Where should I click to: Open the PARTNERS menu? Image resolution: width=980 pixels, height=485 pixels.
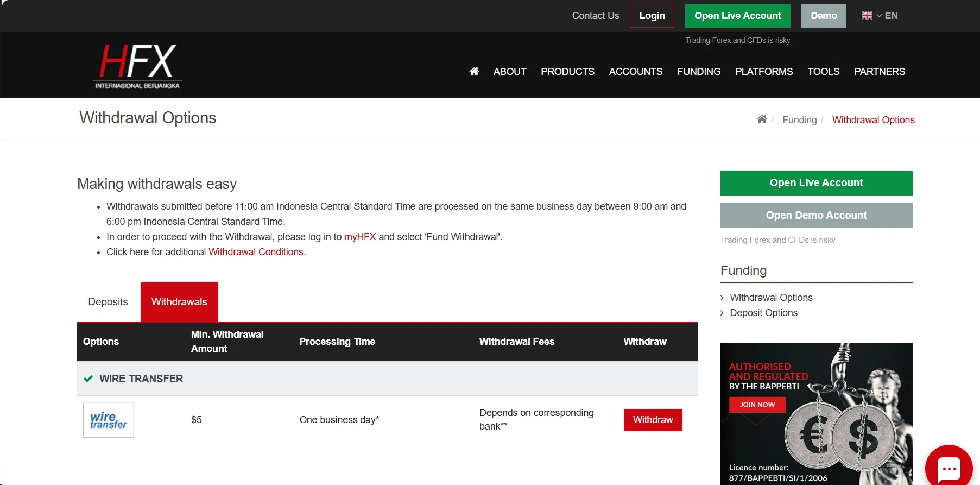(880, 72)
